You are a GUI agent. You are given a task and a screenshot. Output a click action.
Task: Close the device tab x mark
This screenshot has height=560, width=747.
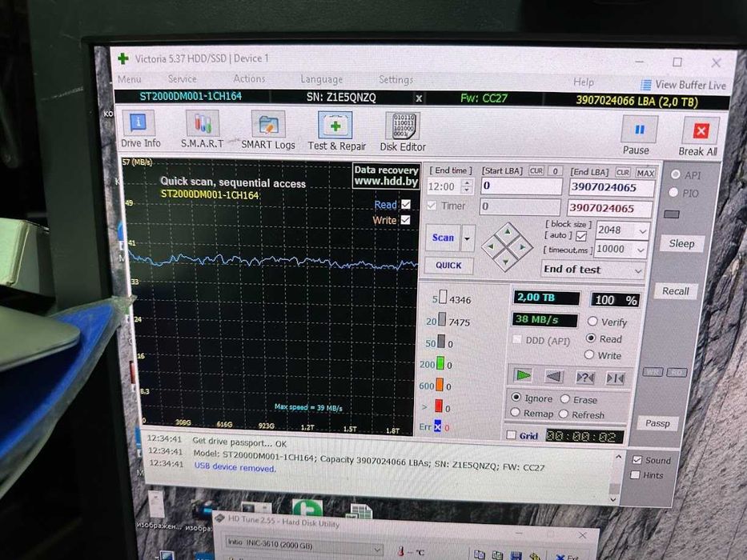click(x=419, y=98)
